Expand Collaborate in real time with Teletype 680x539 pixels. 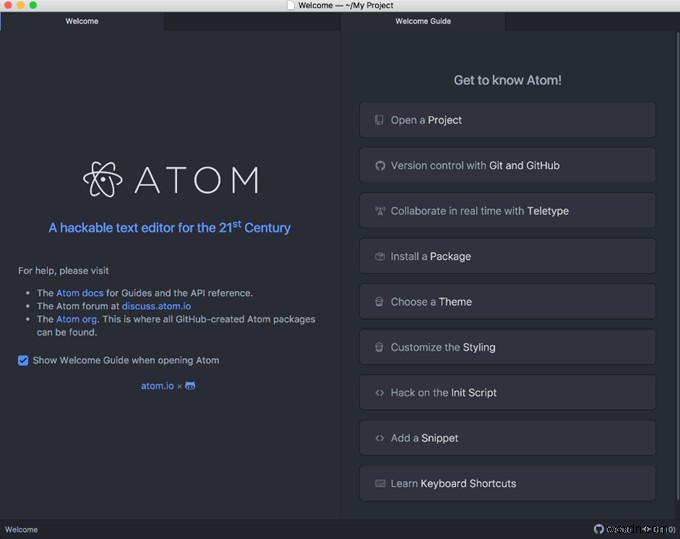507,211
